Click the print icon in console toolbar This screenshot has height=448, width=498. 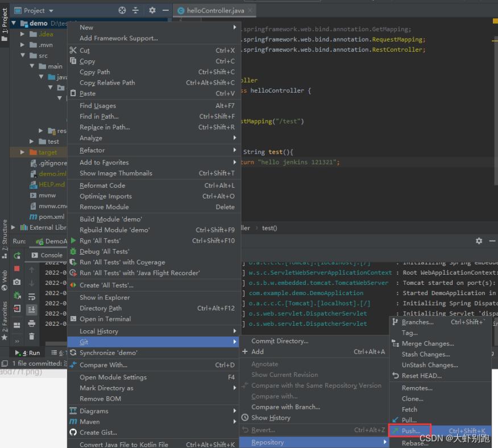[x=32, y=323]
